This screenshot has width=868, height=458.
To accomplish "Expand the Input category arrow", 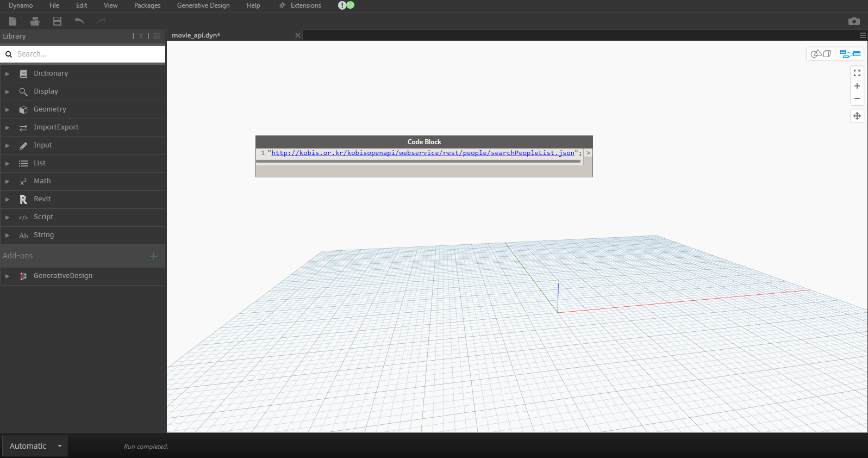I will pos(7,146).
